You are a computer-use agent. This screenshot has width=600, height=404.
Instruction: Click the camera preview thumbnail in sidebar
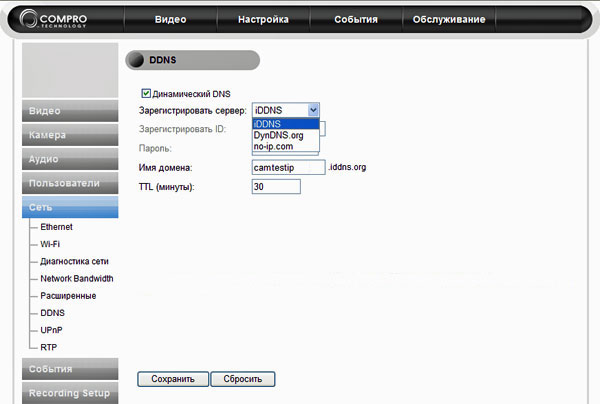click(70, 70)
